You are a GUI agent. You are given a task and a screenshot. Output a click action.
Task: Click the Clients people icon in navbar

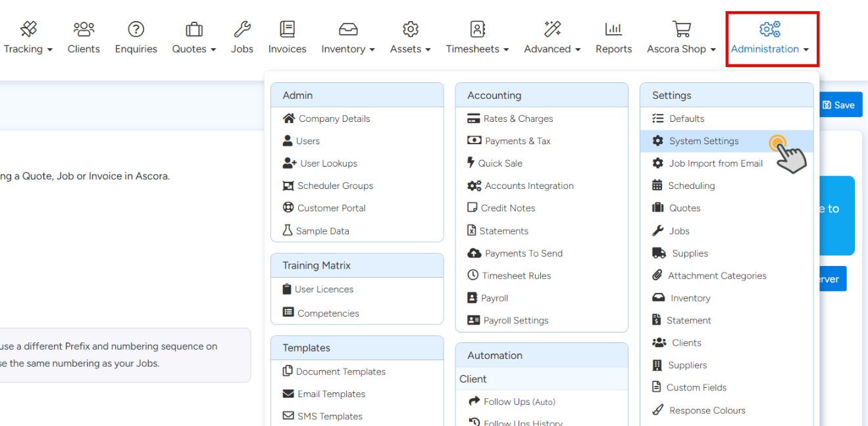pyautogui.click(x=84, y=29)
